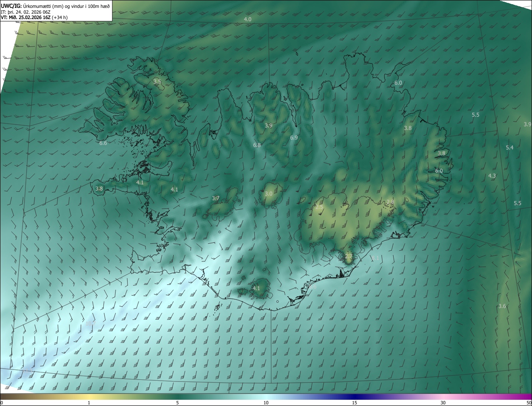
Task: Click the 15 tick label on the color scale
Action: [x=355, y=403]
